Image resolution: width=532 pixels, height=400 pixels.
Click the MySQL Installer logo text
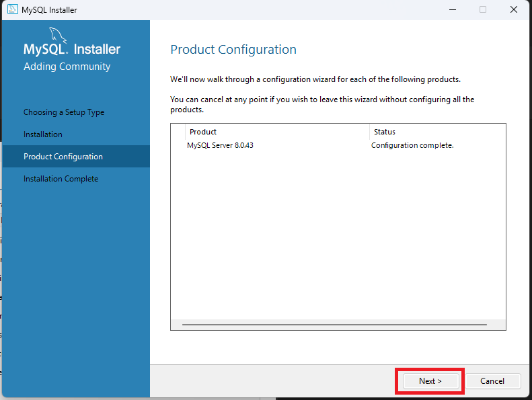click(x=72, y=49)
